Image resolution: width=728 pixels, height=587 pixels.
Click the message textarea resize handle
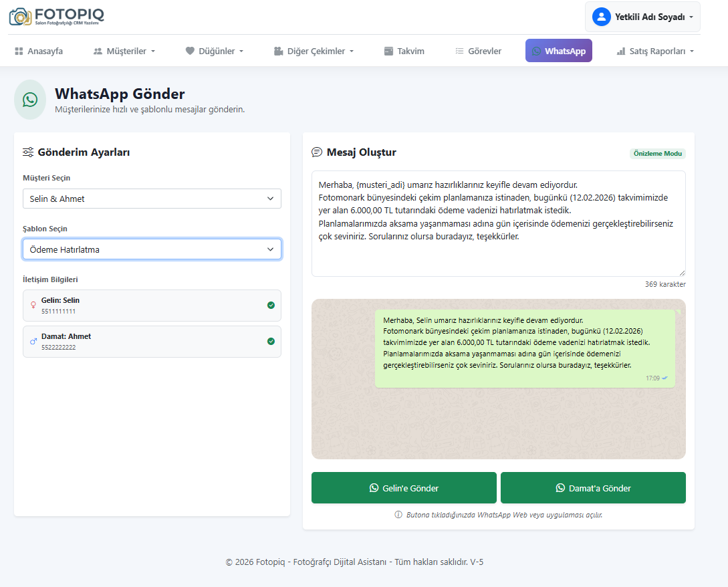[682, 273]
